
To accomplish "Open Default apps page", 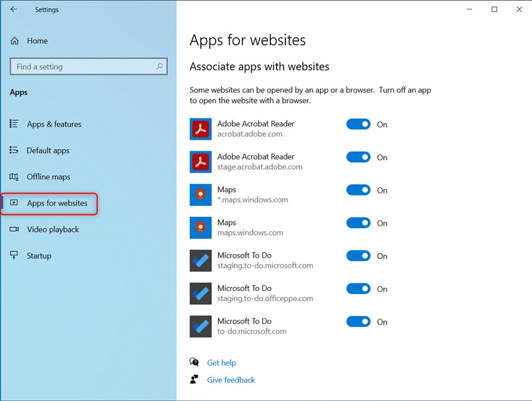I will coord(48,150).
